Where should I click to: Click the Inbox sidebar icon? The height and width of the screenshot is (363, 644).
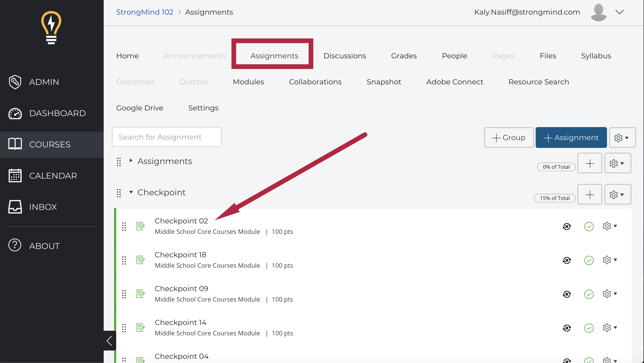[x=15, y=207]
